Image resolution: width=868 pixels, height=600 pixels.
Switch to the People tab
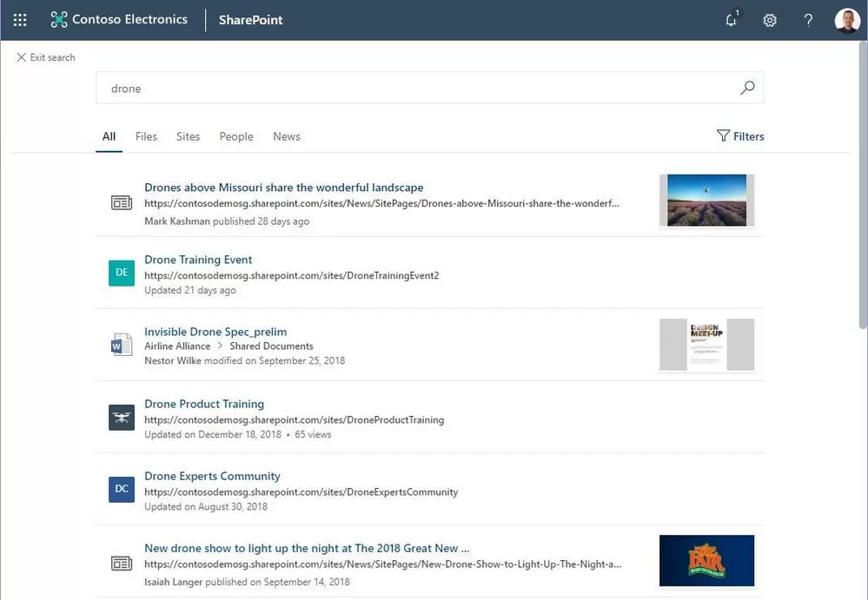point(236,136)
